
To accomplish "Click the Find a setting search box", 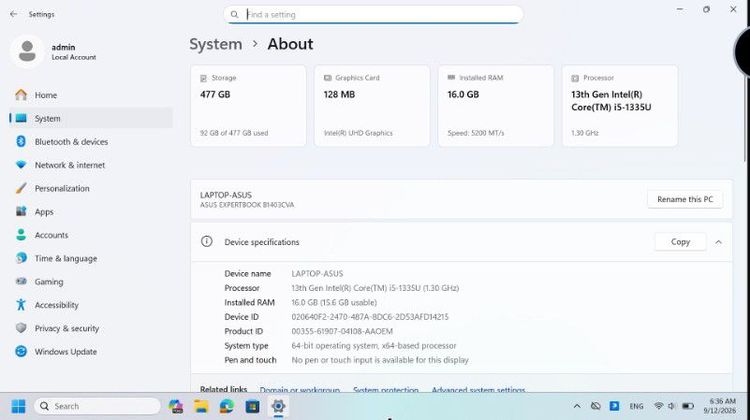I will point(373,14).
